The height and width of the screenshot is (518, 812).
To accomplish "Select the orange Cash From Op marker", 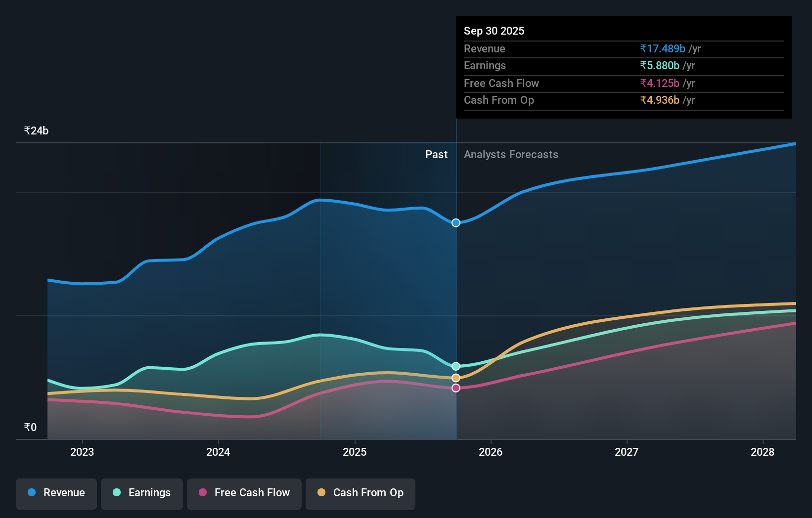I will [x=455, y=377].
